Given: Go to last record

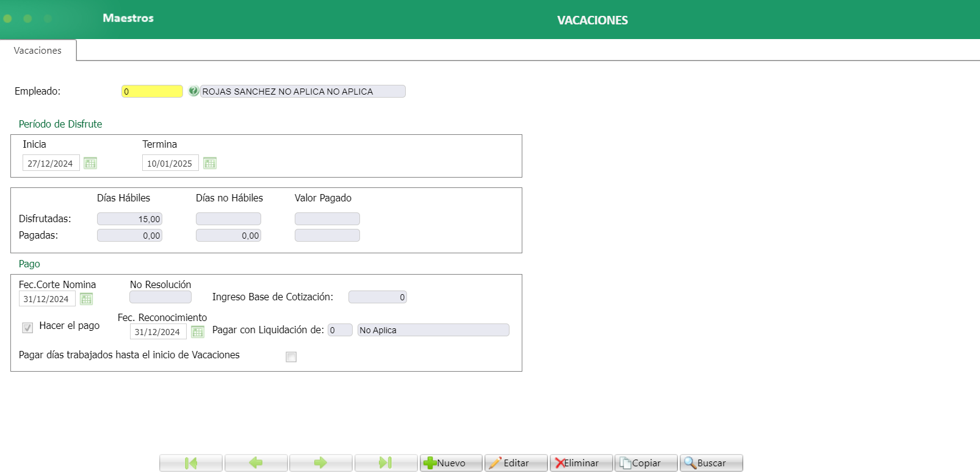Looking at the screenshot, I should (386, 463).
